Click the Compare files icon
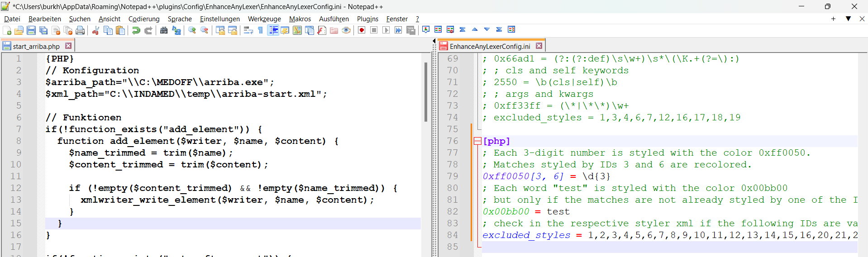 pyautogui.click(x=438, y=29)
